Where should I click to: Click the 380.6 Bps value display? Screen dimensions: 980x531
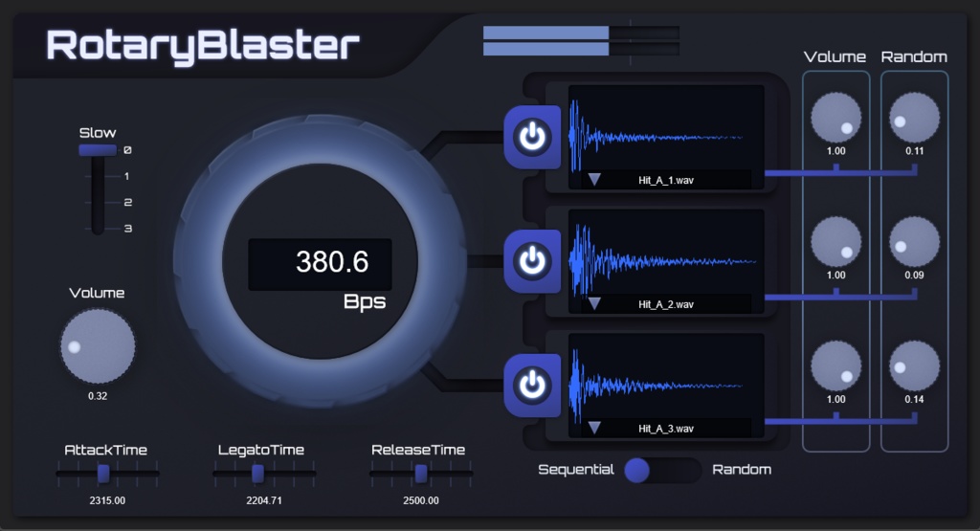pyautogui.click(x=320, y=264)
